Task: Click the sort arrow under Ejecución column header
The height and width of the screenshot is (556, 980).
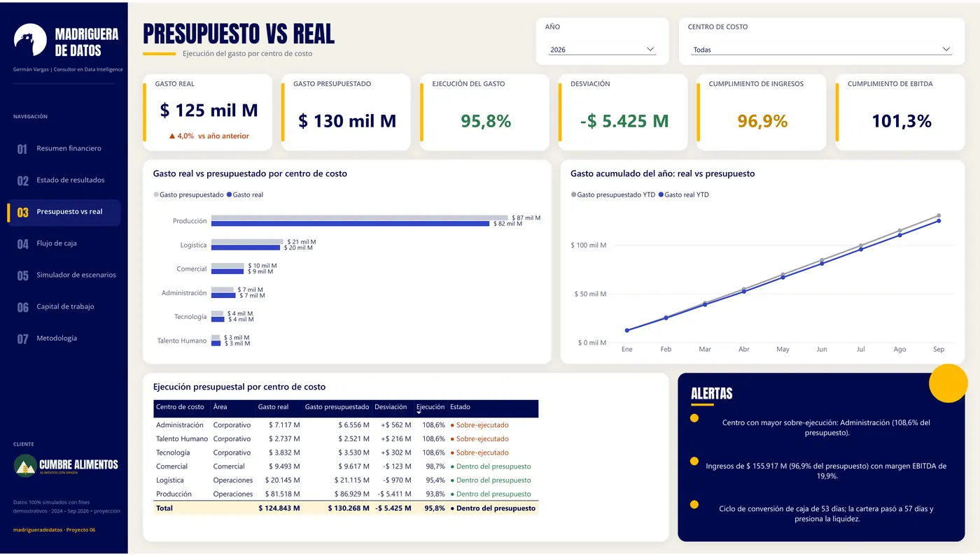Action: pyautogui.click(x=419, y=413)
